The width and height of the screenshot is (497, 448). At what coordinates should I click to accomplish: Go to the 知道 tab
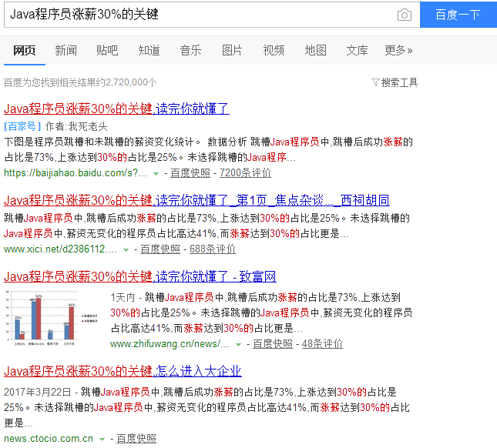(149, 50)
